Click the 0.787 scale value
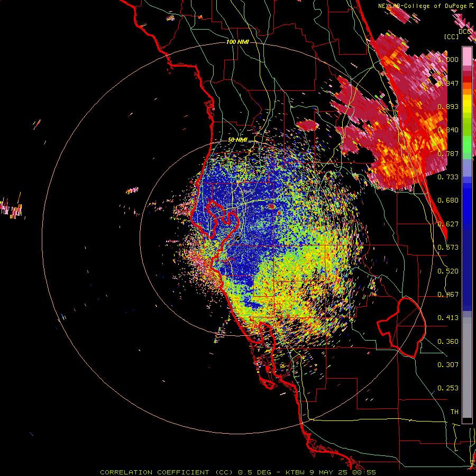This screenshot has height=476, width=476. (448, 153)
